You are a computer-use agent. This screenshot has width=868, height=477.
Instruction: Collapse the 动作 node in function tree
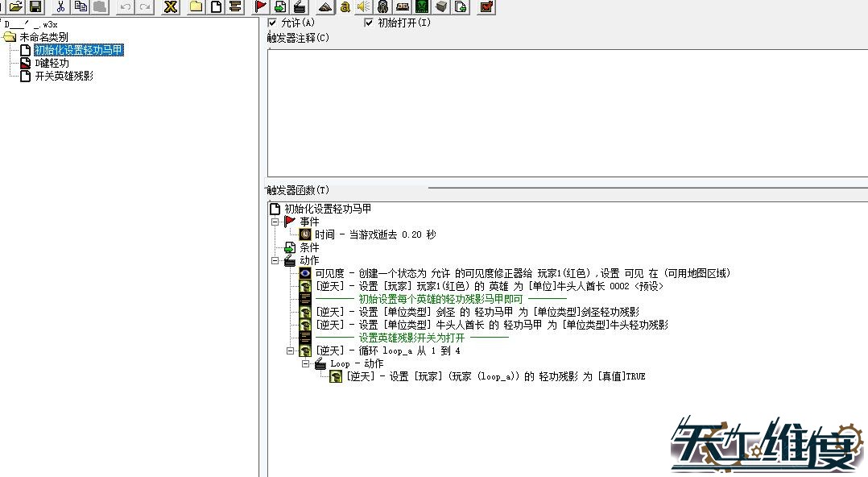(x=275, y=260)
